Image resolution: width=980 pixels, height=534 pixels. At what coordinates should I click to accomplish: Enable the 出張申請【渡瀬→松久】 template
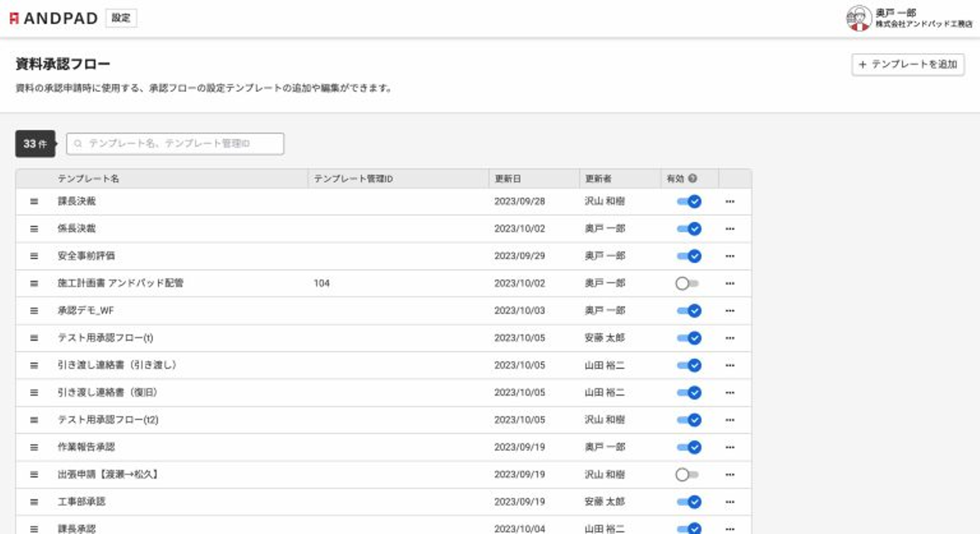(x=687, y=474)
